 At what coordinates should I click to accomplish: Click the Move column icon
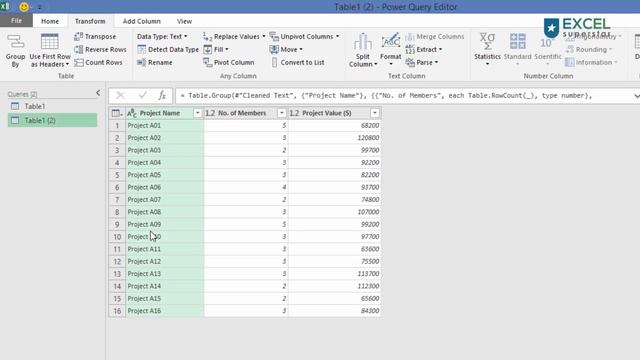(x=274, y=49)
